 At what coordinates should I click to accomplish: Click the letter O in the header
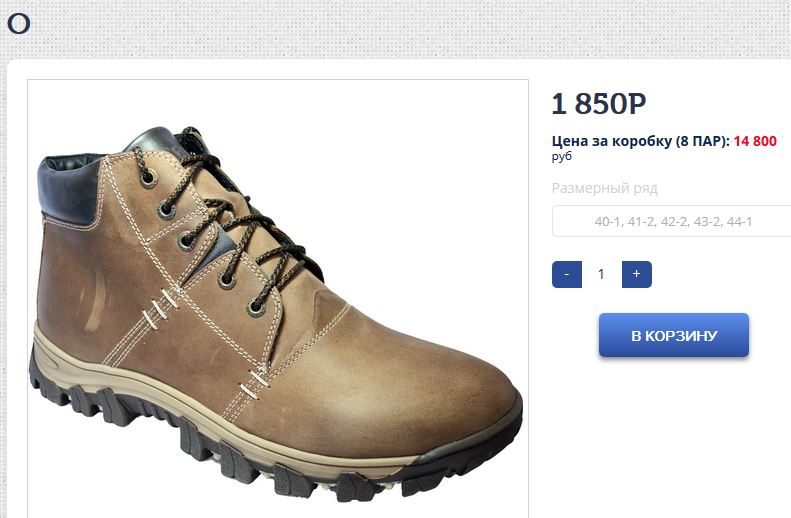pyautogui.click(x=18, y=24)
